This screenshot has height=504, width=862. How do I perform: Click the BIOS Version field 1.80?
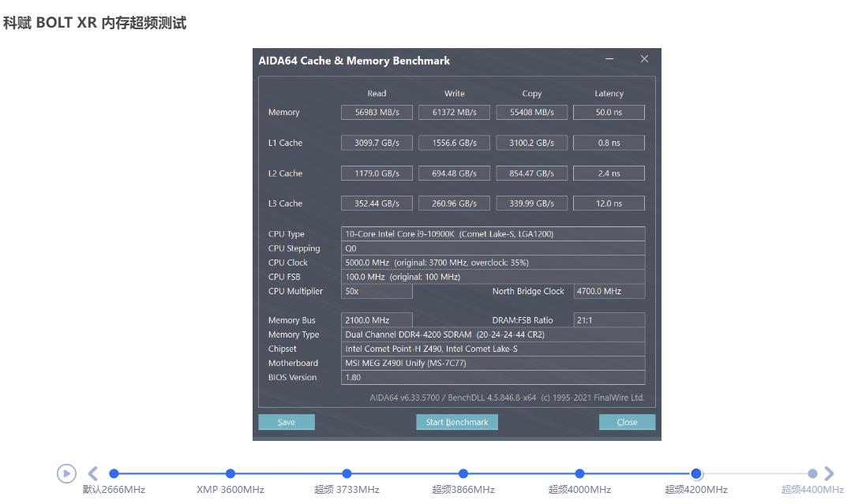pos(493,377)
